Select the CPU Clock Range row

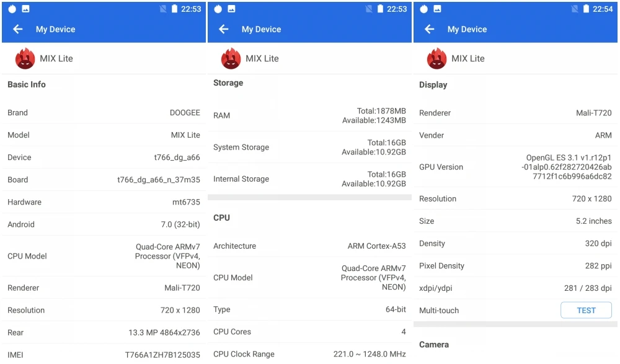click(309, 353)
